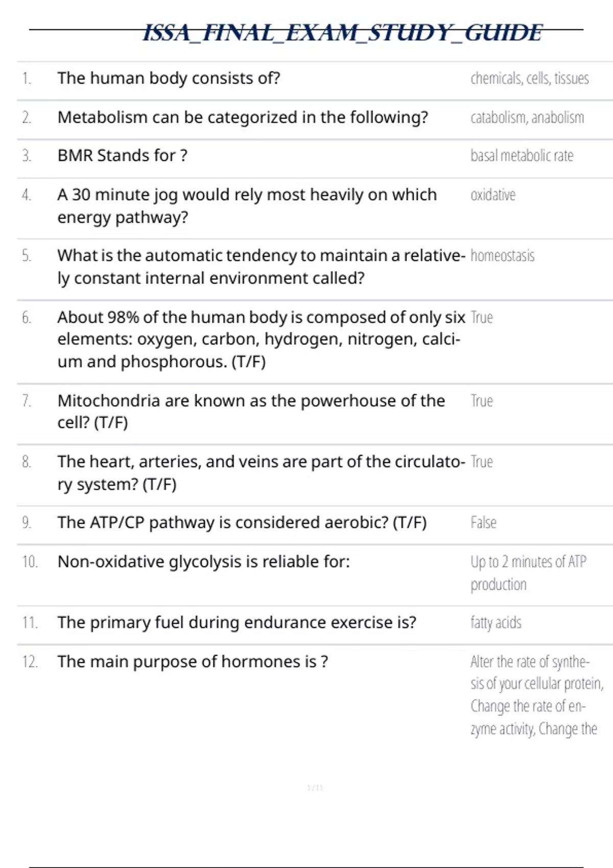Screen dimensions: 613x868
Task: Select main purpose of hormones question
Action: 193,662
